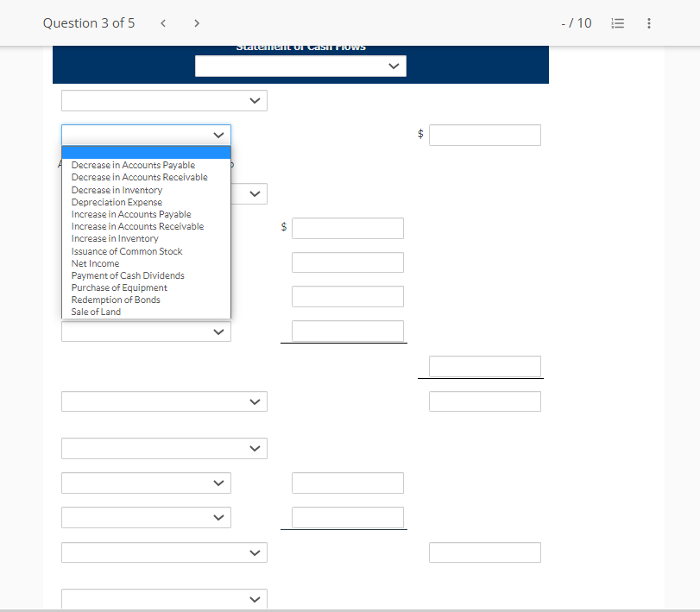Click the '- / 10' score text
Viewport: 700px width, 612px height.
[577, 23]
